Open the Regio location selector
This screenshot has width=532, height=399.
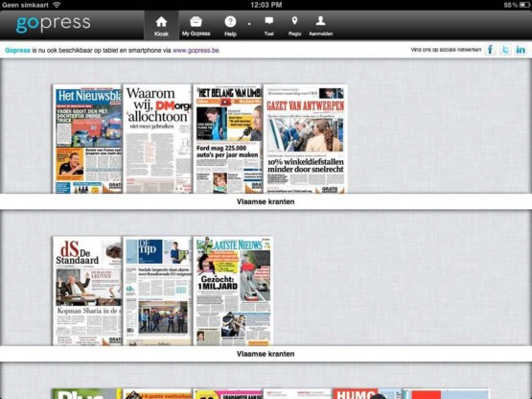(294, 26)
